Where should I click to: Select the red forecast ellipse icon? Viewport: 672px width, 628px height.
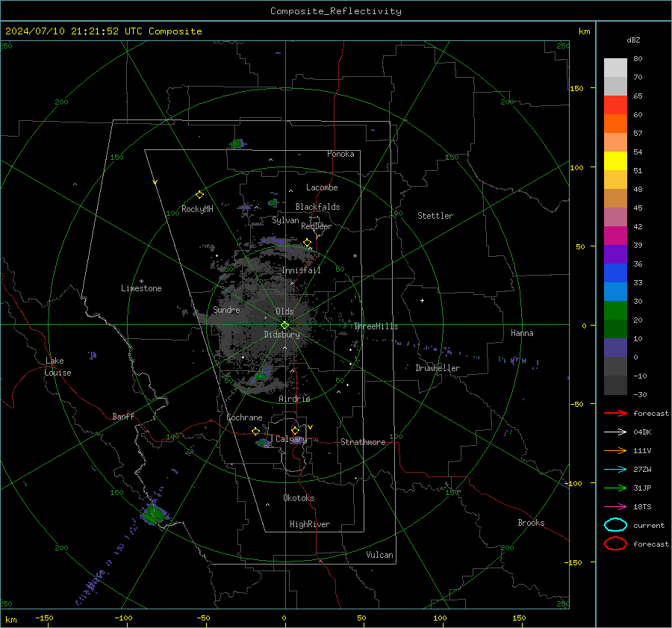[x=615, y=544]
